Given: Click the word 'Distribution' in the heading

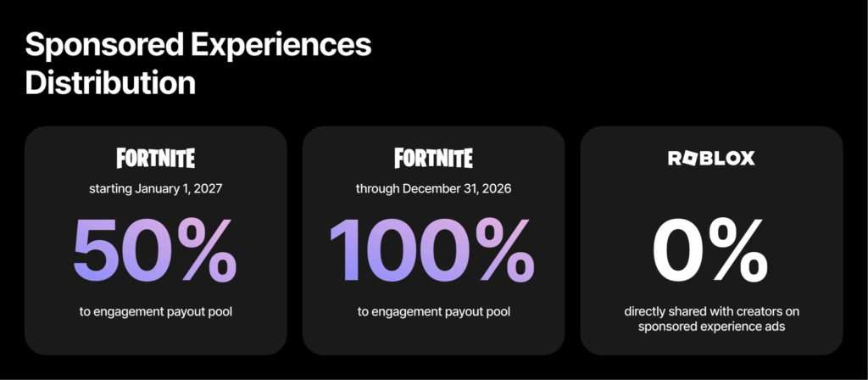Looking at the screenshot, I should pos(110,83).
